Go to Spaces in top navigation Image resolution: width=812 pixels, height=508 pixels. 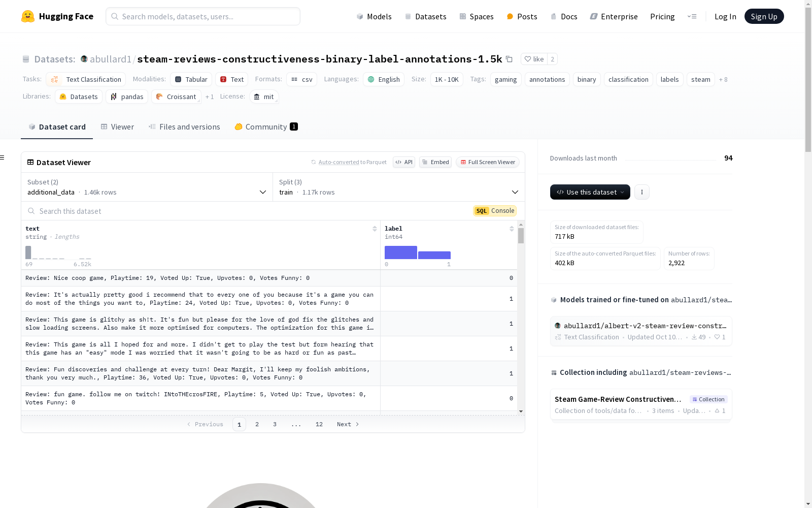[477, 16]
